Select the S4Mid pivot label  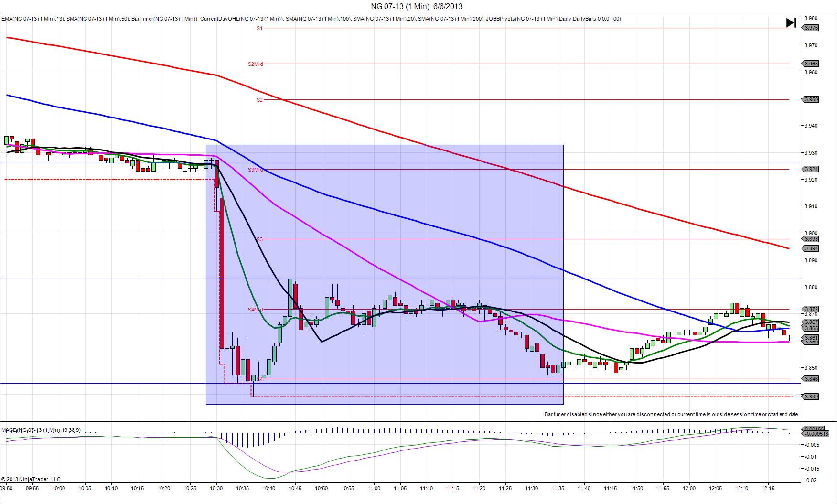[255, 310]
